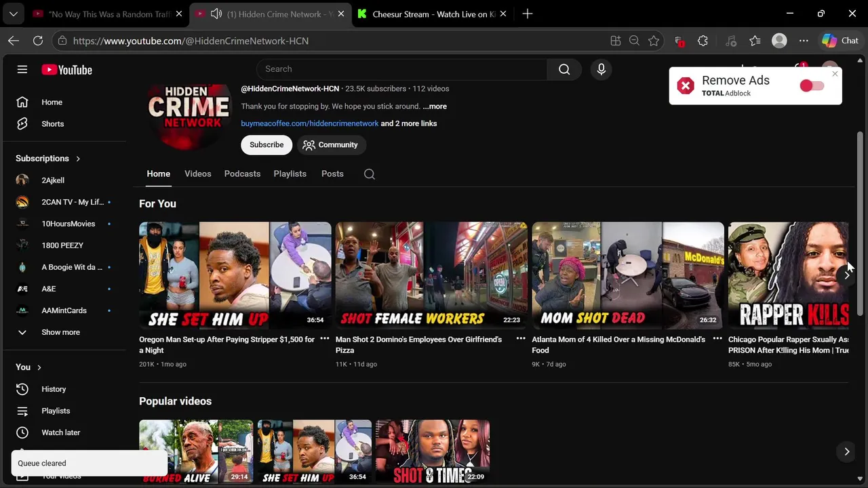868x488 pixels.
Task: Expand channel description with ...more
Action: tap(435, 106)
